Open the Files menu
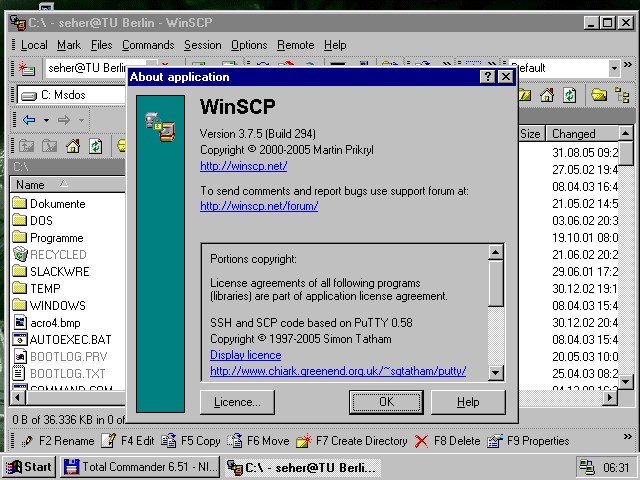The image size is (640, 480). pos(102,45)
